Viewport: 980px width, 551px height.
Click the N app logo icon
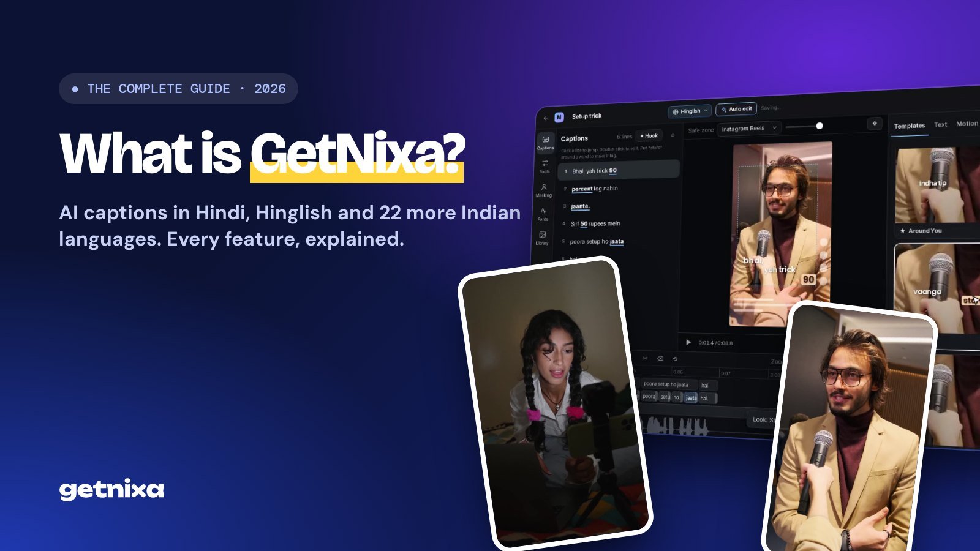[559, 117]
